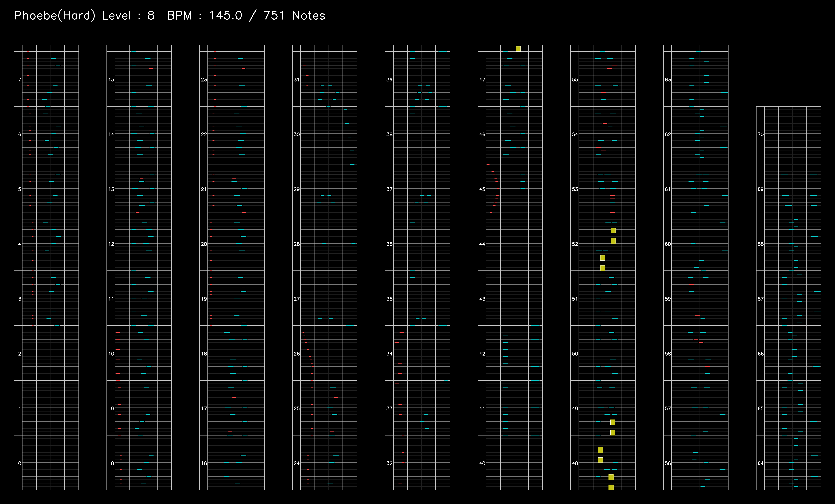Click measure 55 number
Screen dimensions: 835x504
click(x=575, y=80)
